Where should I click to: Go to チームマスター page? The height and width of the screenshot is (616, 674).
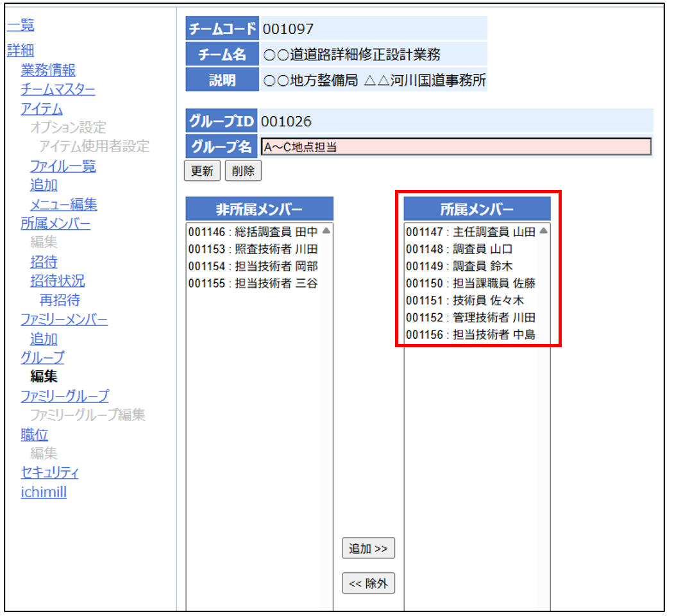[x=58, y=89]
